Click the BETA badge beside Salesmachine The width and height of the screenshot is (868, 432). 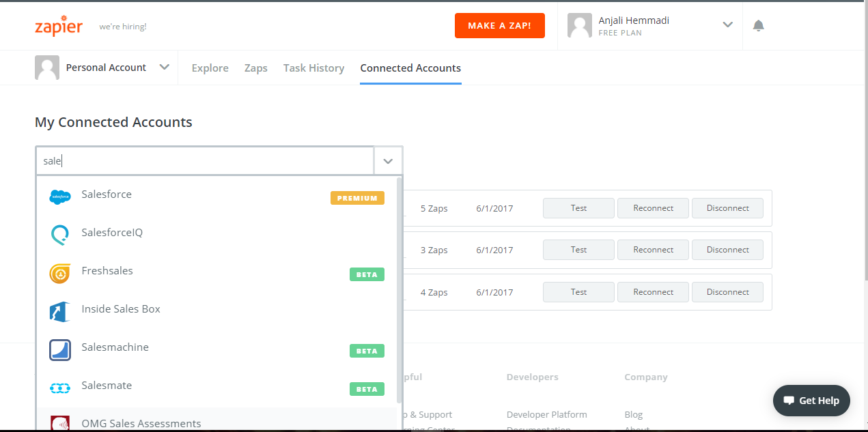point(367,351)
